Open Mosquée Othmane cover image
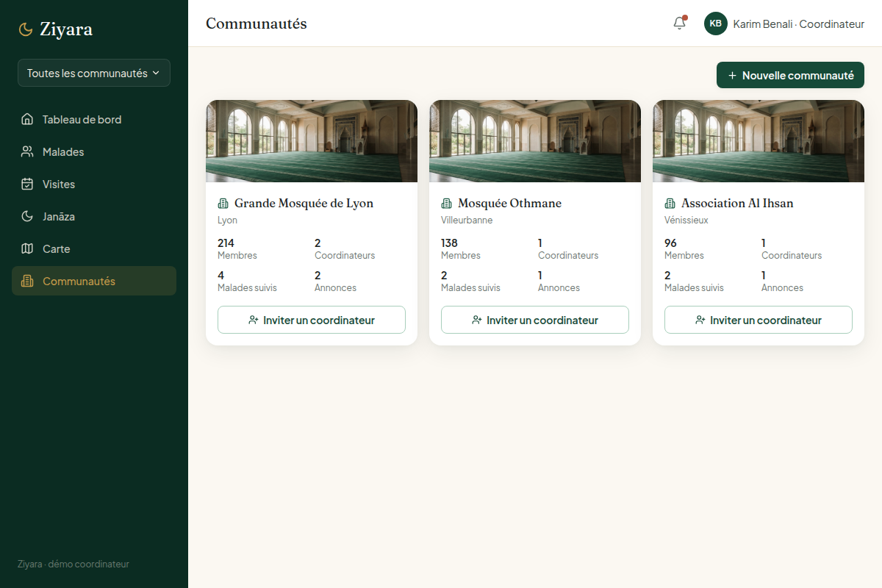The image size is (882, 588). click(x=535, y=141)
